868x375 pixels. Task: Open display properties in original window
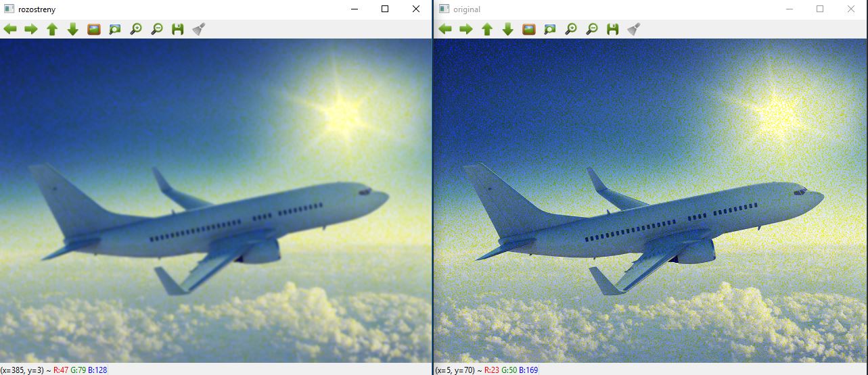(633, 29)
